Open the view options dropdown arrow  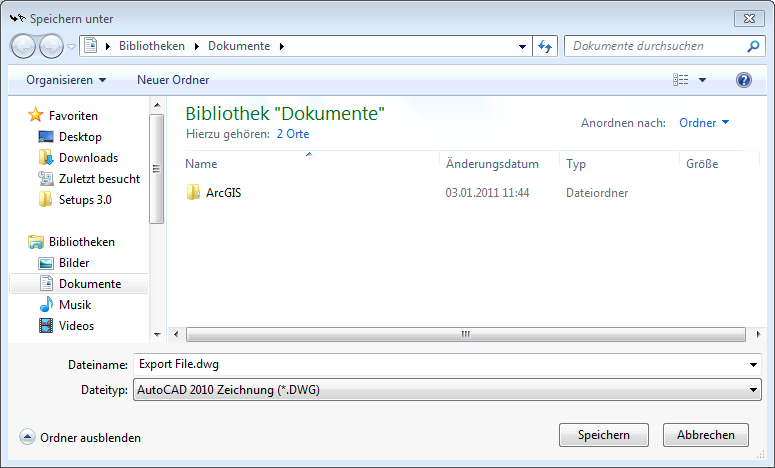pos(702,80)
